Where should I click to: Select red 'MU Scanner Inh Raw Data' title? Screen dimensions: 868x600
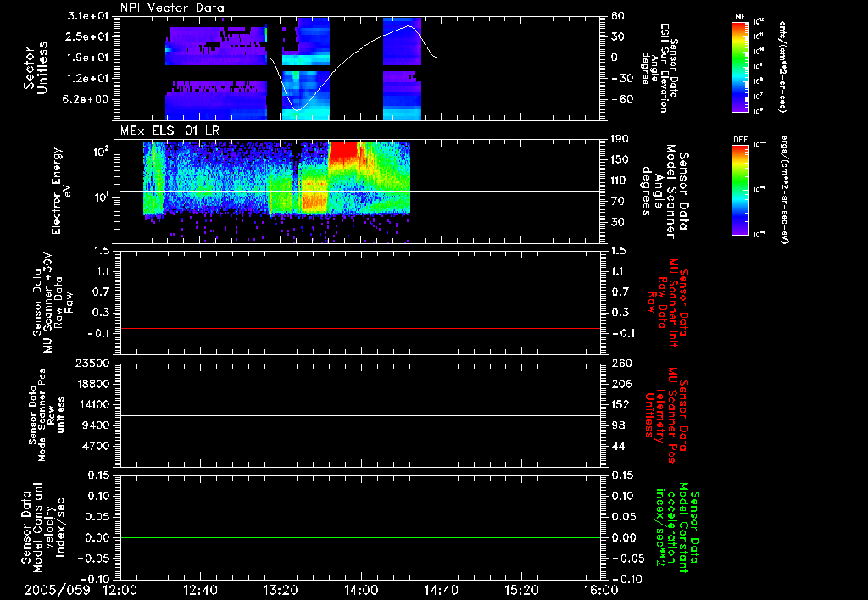point(668,303)
